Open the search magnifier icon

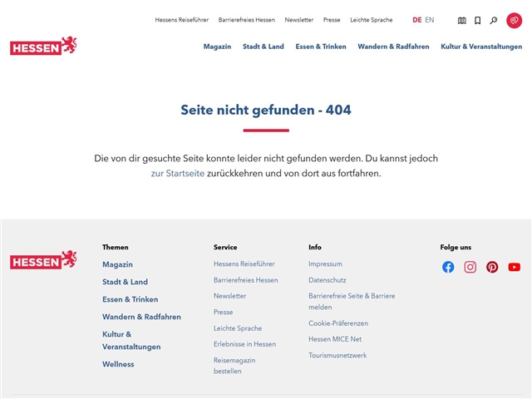[x=494, y=20]
